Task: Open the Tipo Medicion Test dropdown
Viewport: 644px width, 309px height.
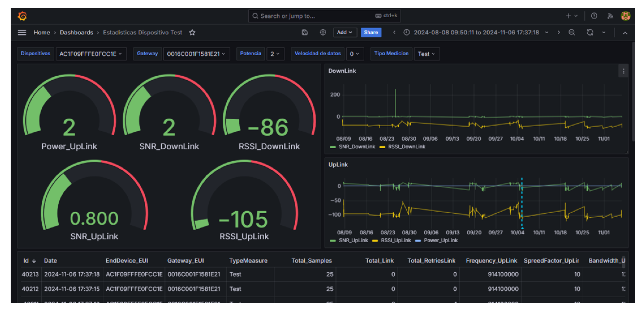Action: [427, 54]
